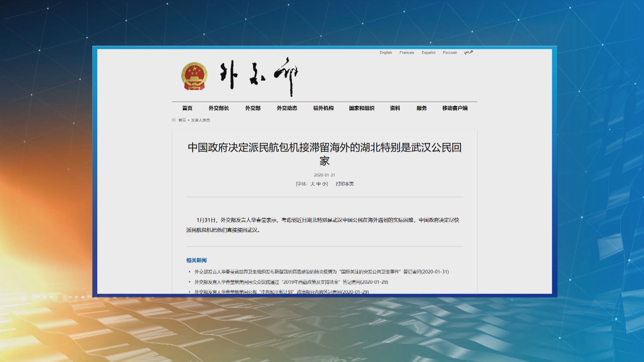The height and width of the screenshot is (362, 644).
Task: Open the 外交动态 menu item
Action: tap(287, 108)
